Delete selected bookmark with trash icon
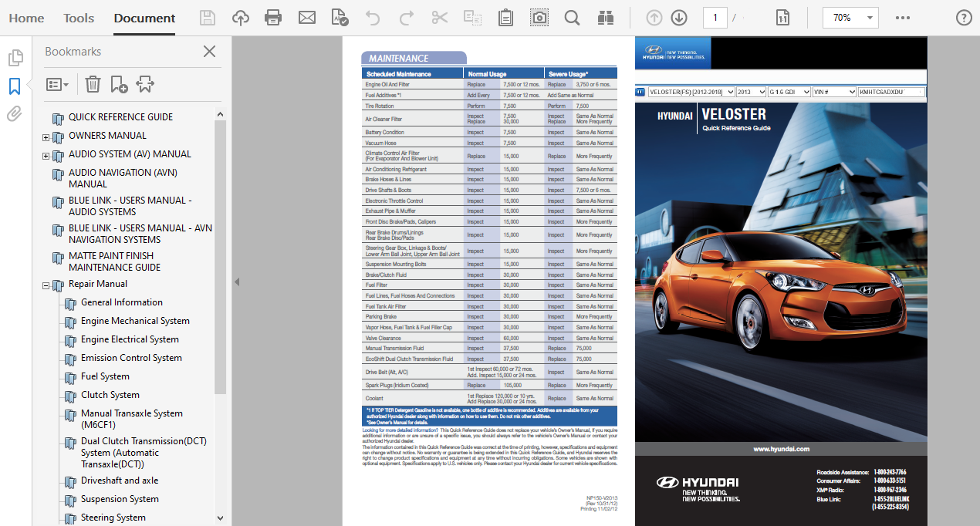980x526 pixels. click(93, 84)
